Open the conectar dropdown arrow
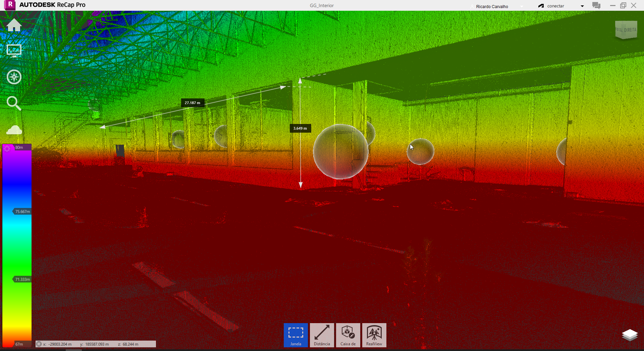The image size is (644, 351). point(582,6)
